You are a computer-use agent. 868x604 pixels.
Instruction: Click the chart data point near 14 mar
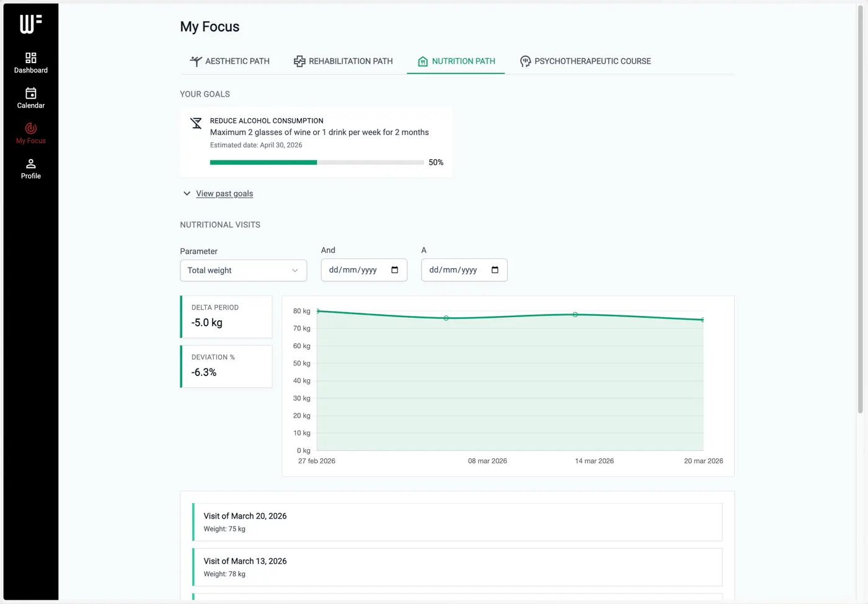pos(575,315)
